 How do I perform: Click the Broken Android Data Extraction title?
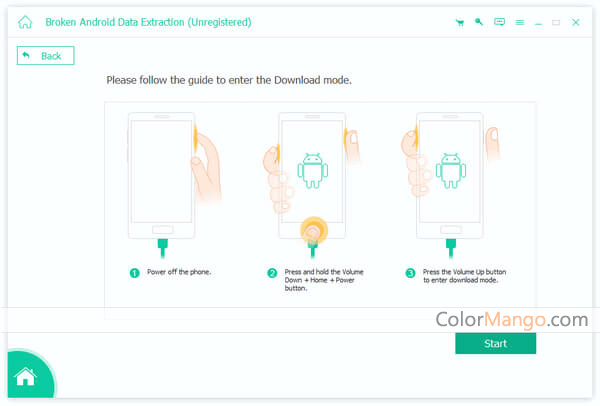[148, 22]
